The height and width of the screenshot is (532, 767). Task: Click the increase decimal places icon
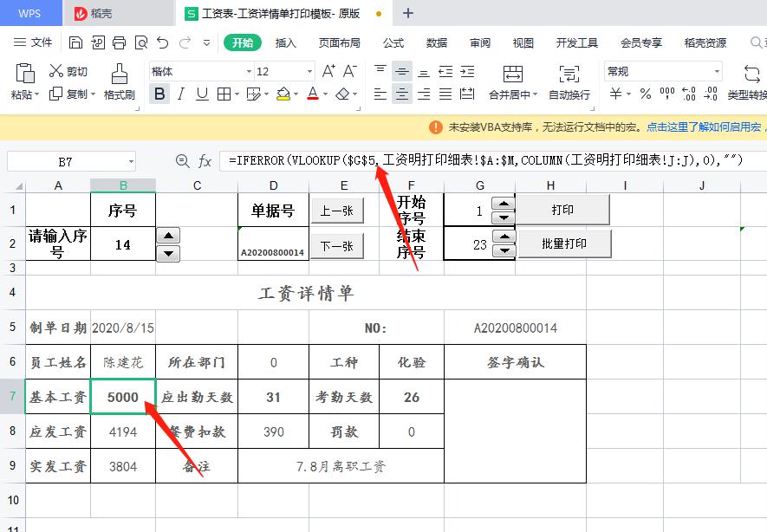(689, 94)
